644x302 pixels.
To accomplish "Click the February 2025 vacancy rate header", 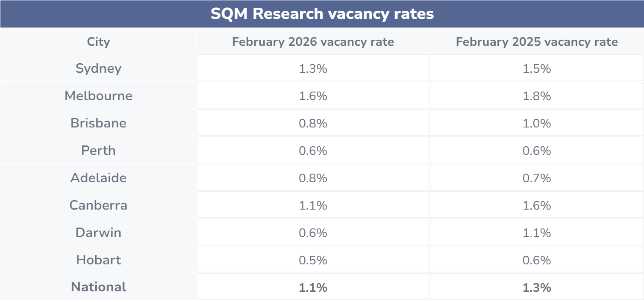I will pyautogui.click(x=537, y=41).
